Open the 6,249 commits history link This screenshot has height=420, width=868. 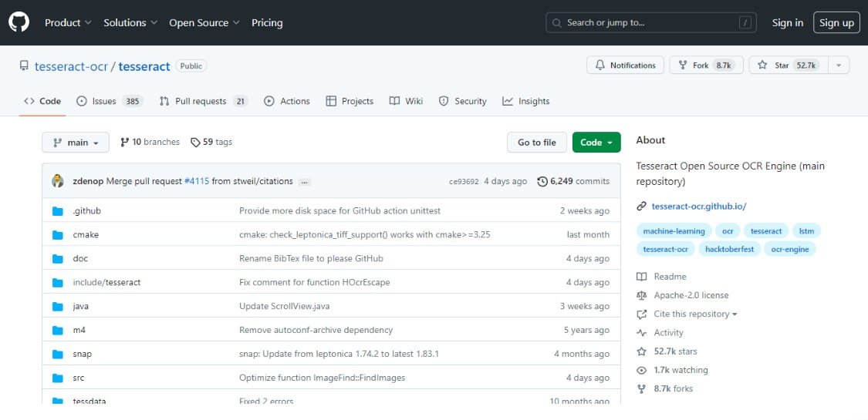[x=573, y=181]
